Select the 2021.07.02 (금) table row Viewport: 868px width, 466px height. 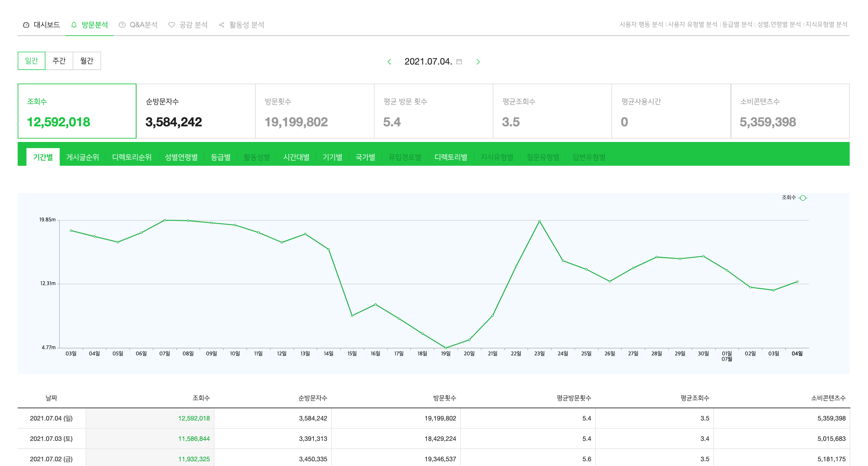[x=434, y=458]
